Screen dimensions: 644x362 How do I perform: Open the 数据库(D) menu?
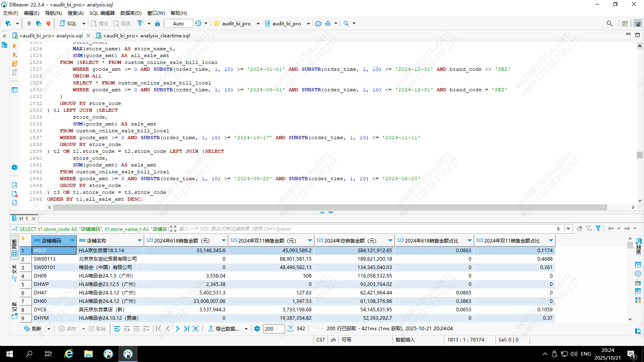pyautogui.click(x=131, y=13)
